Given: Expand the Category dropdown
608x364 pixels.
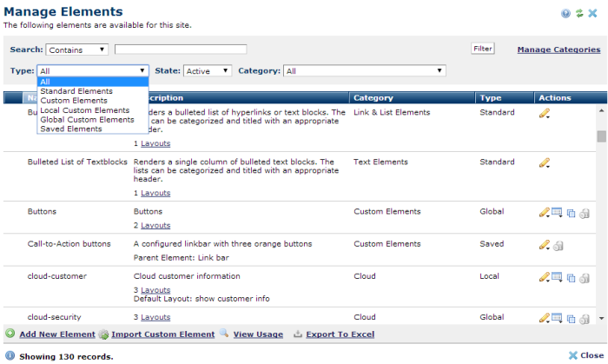Looking at the screenshot, I should (x=365, y=71).
